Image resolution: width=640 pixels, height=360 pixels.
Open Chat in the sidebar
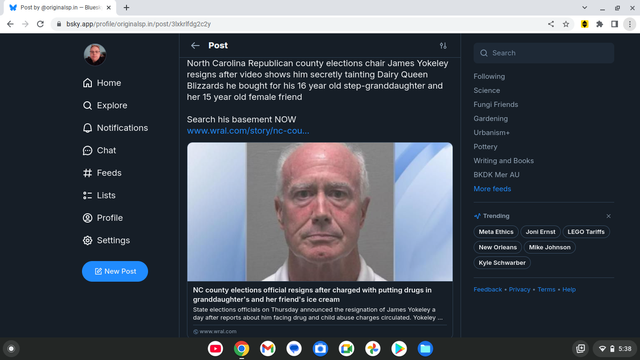99,150
